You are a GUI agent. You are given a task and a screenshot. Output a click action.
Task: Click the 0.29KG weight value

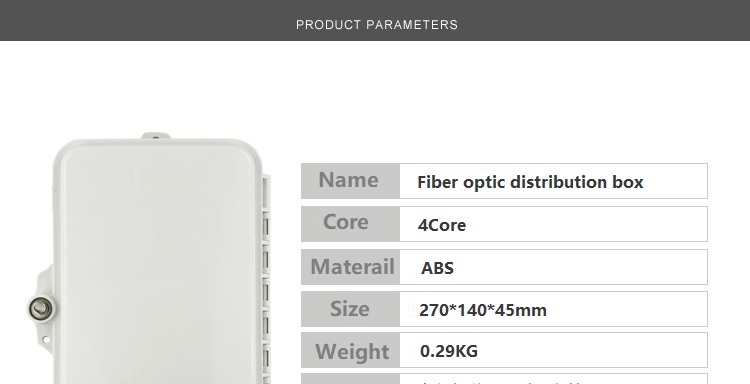click(x=449, y=351)
